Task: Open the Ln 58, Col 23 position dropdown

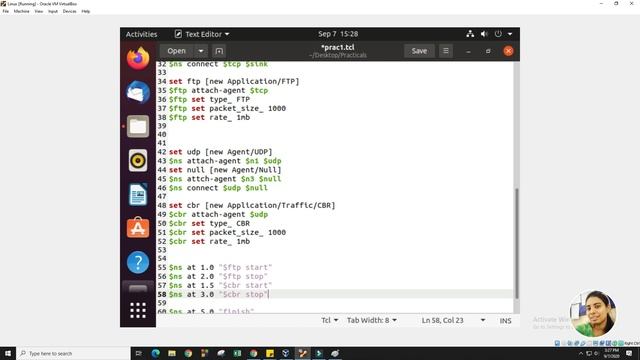Action: [453, 320]
